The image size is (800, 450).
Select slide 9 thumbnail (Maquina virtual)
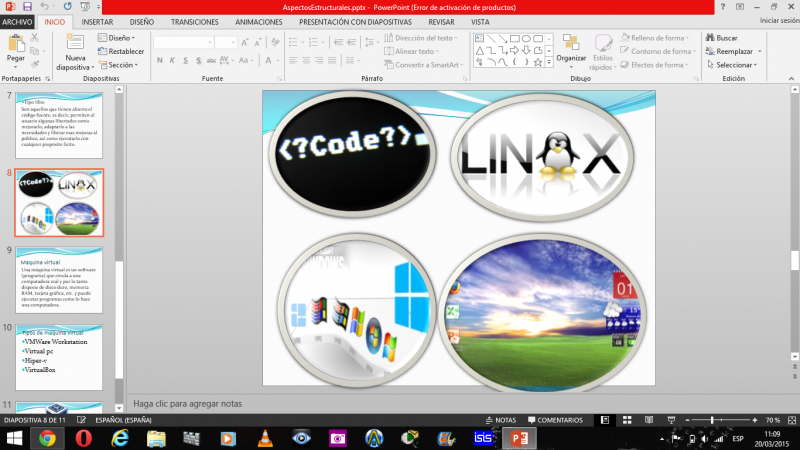(x=59, y=280)
